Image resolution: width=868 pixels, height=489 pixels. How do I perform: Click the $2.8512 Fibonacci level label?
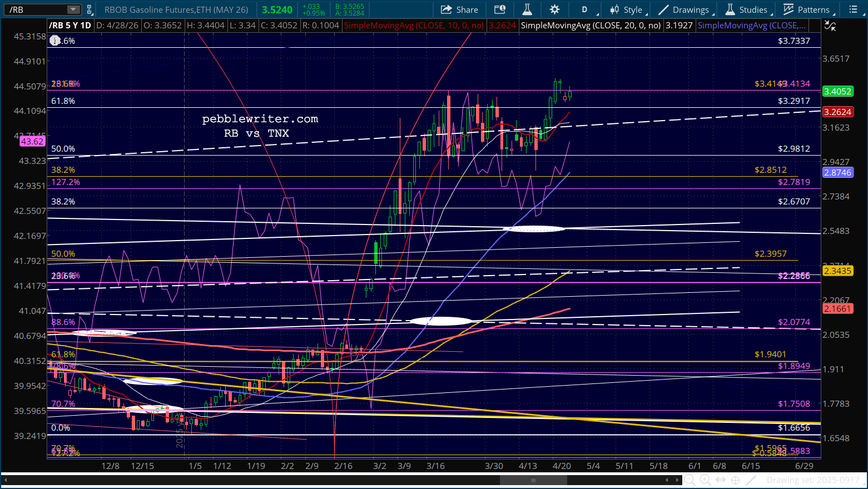click(x=771, y=169)
